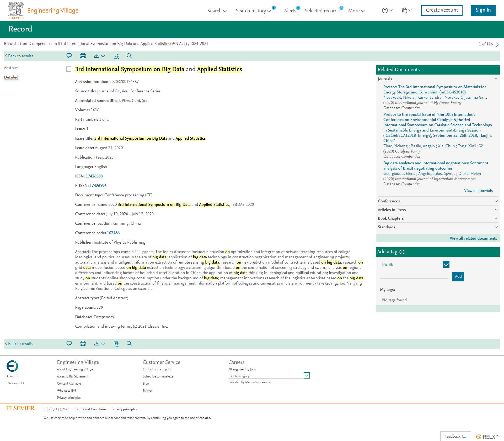Image resolution: width=504 pixels, height=441 pixels.
Task: Open the top full-text document icon
Action: pos(116,56)
